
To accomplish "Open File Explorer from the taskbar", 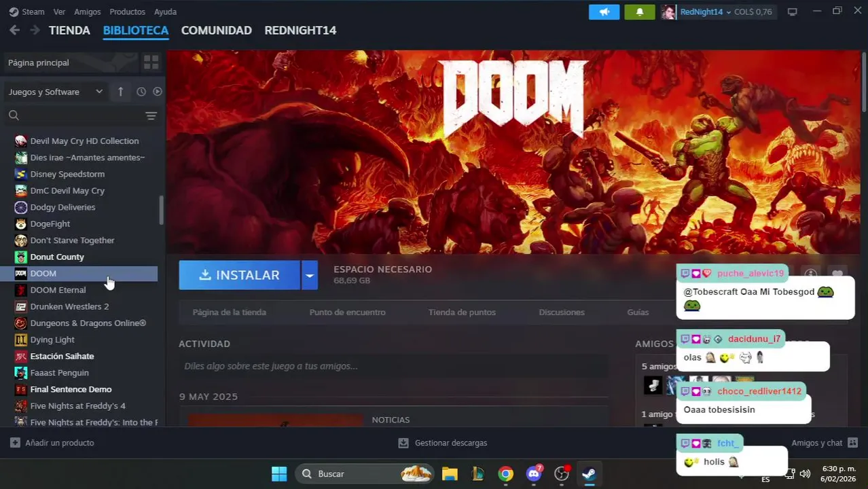I will pyautogui.click(x=450, y=474).
